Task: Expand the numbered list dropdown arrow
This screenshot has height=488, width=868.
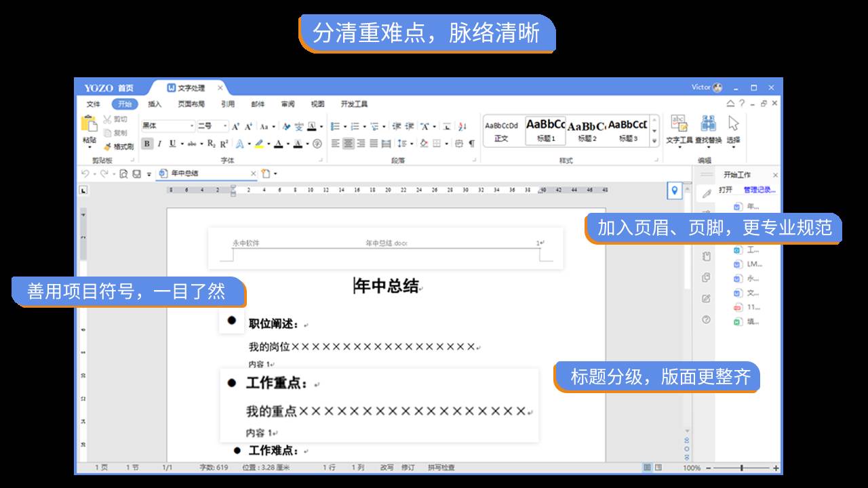Action: [366, 127]
